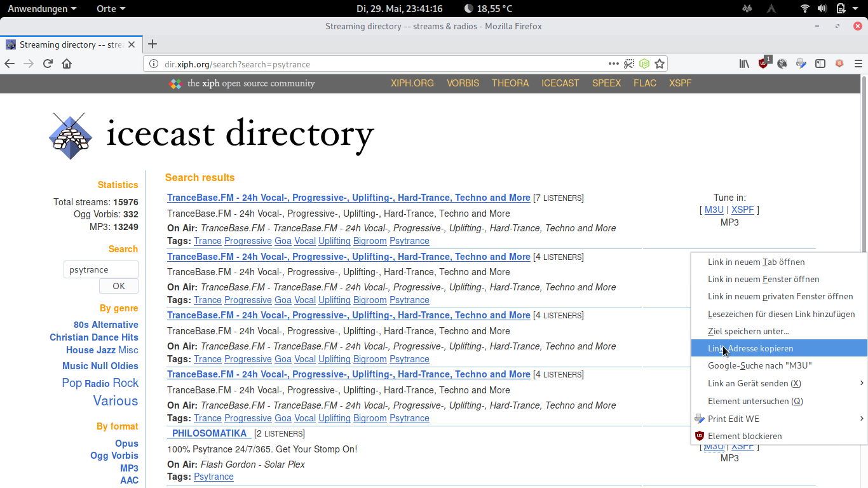Choose Link in neuem Fenster öffnen
This screenshot has width=868, height=488.
tap(778, 279)
